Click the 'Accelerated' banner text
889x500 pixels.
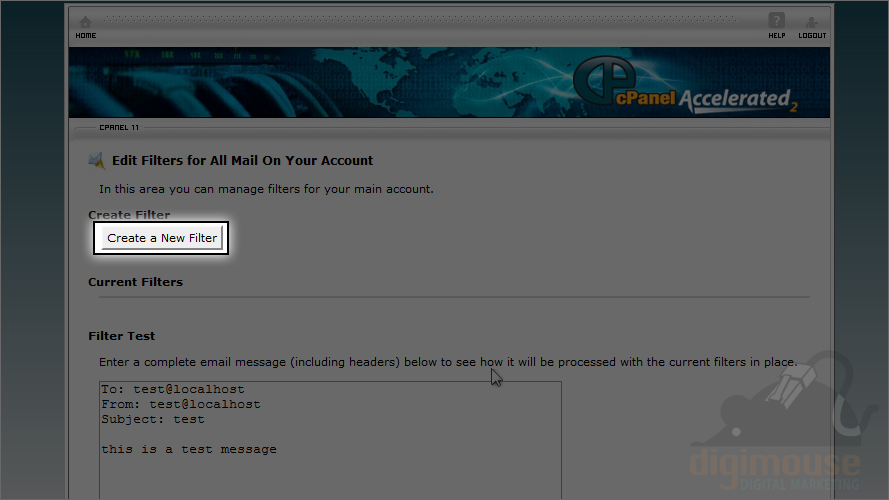pyautogui.click(x=734, y=99)
